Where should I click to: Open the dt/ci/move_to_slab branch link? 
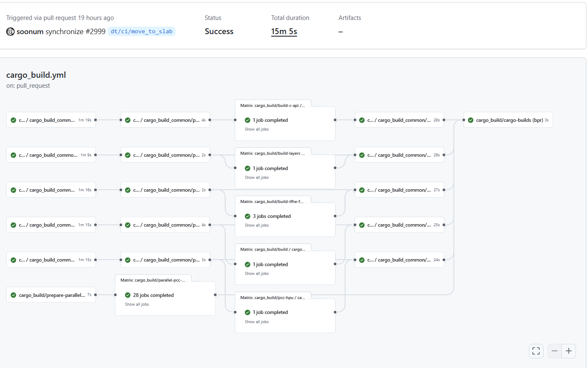(141, 32)
